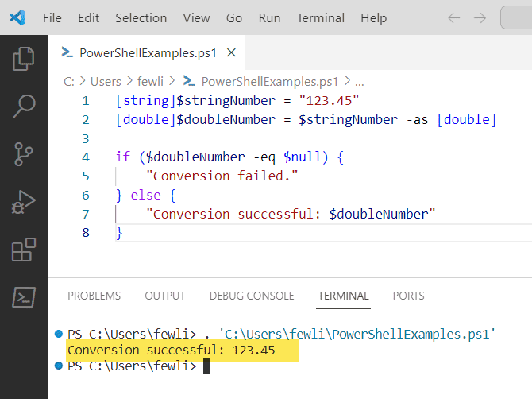Click the if keyword on line 4
The image size is (532, 399).
click(x=122, y=157)
